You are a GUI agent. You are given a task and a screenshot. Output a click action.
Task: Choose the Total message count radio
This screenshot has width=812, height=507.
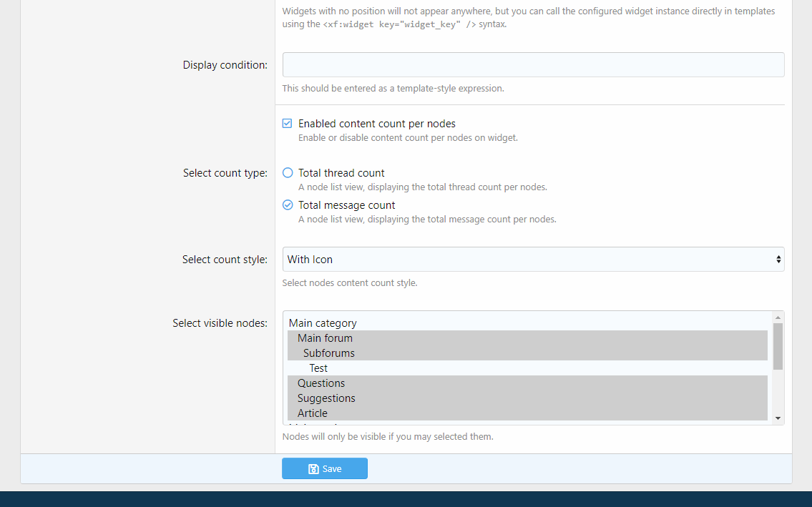click(x=288, y=205)
